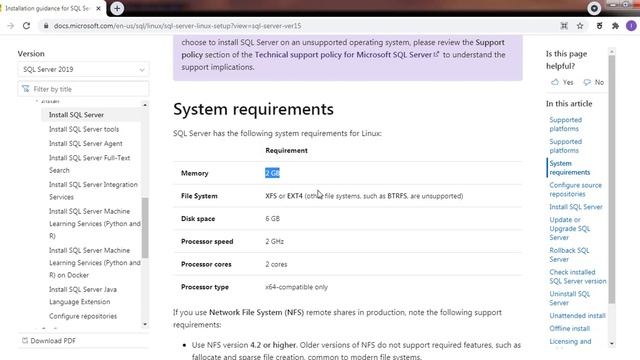Jump to Check installed SQL Server version

point(578,276)
